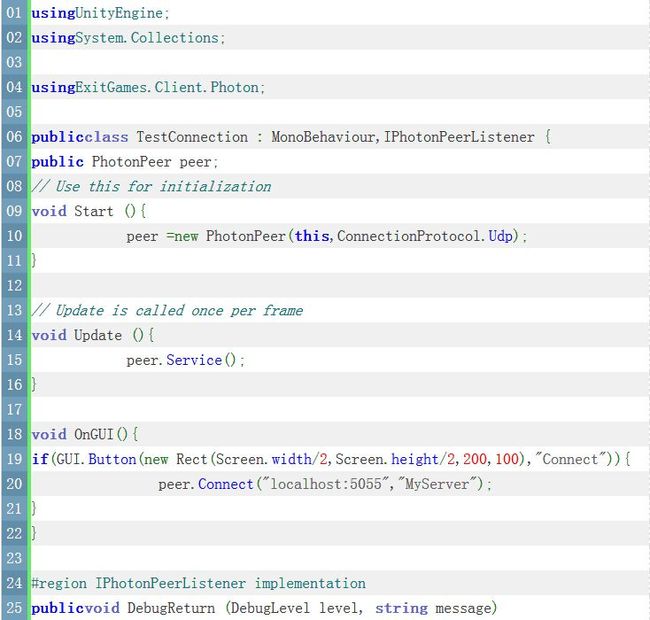The image size is (650, 620).
Task: Click the "localhost:5055" string
Action: [326, 484]
